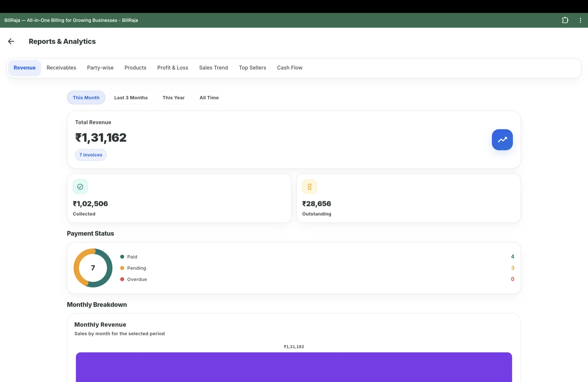Image resolution: width=588 pixels, height=382 pixels.
Task: Click the hourglass Outstanding icon
Action: pos(309,187)
